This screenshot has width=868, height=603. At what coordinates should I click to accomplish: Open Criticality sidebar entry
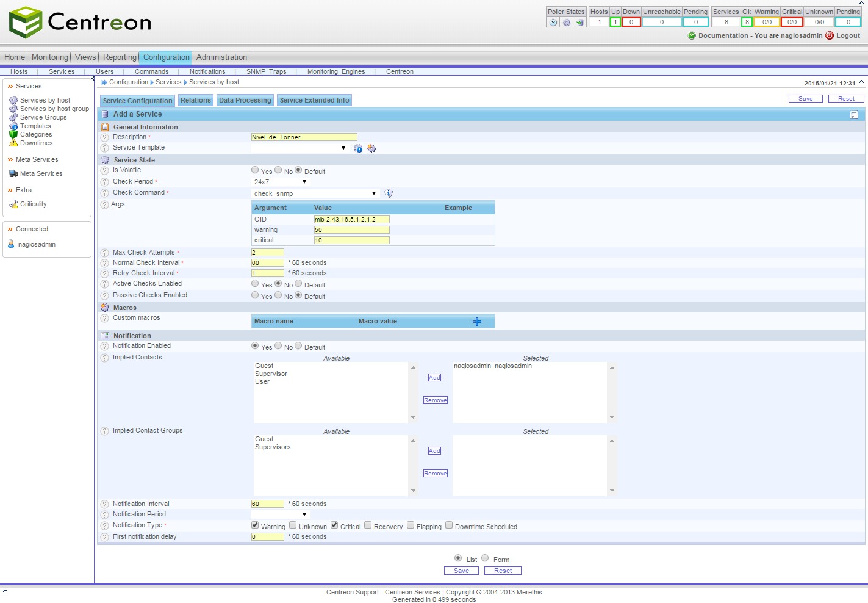click(x=33, y=204)
